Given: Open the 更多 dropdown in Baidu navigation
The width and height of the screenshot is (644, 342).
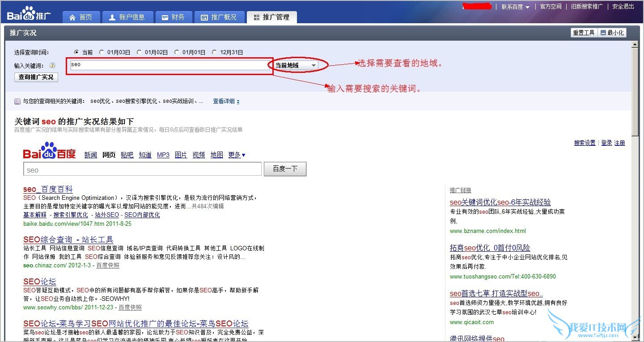Looking at the screenshot, I should [237, 155].
